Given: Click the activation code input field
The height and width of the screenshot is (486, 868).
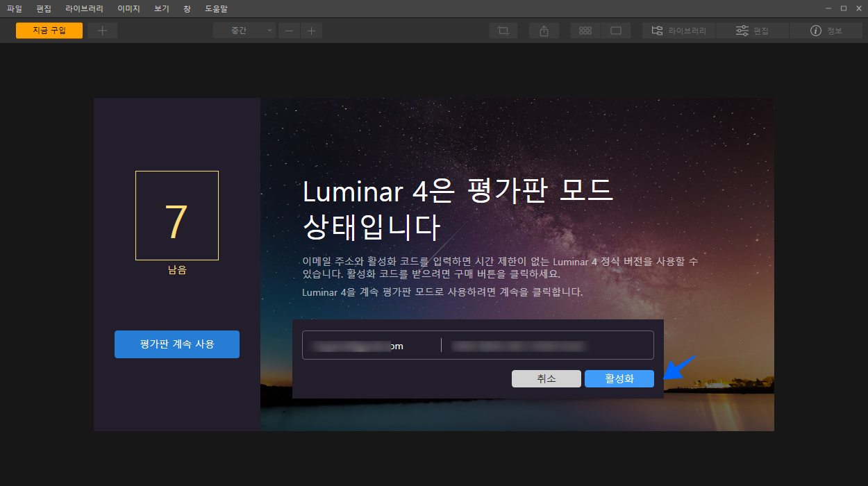Looking at the screenshot, I should pyautogui.click(x=548, y=345).
